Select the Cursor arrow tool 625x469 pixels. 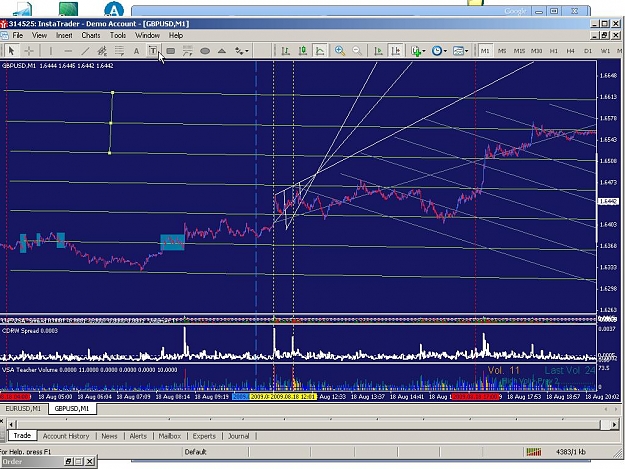[x=11, y=51]
